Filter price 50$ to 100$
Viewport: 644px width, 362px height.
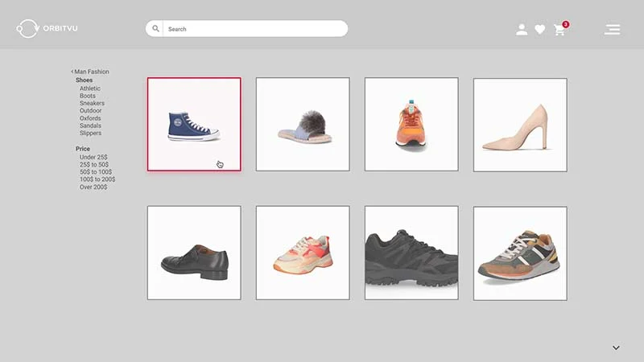click(x=96, y=172)
